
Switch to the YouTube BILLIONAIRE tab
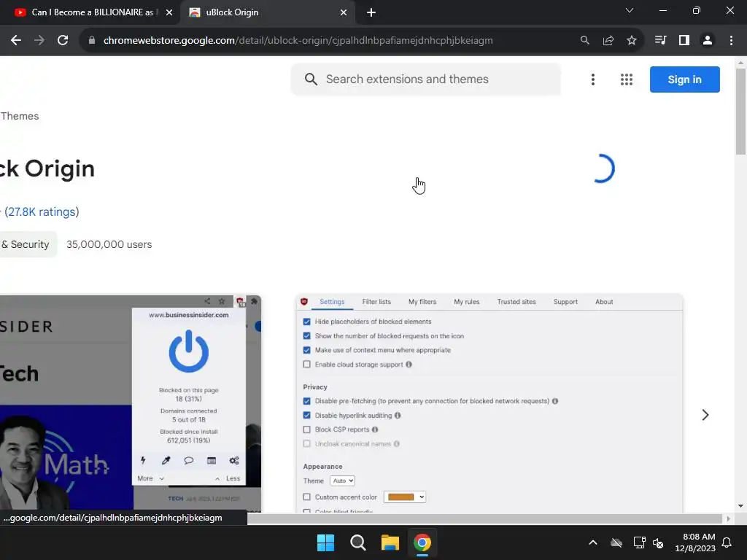click(x=90, y=12)
